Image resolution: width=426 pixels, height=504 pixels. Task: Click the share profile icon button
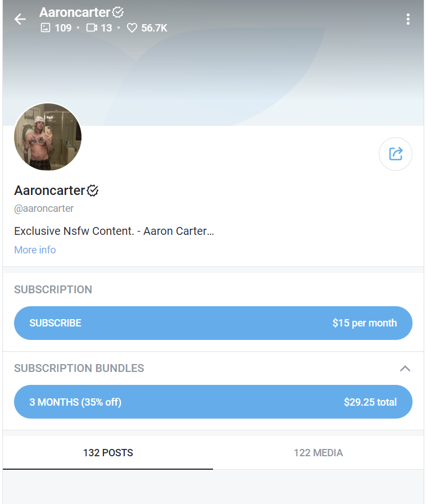[x=396, y=153]
